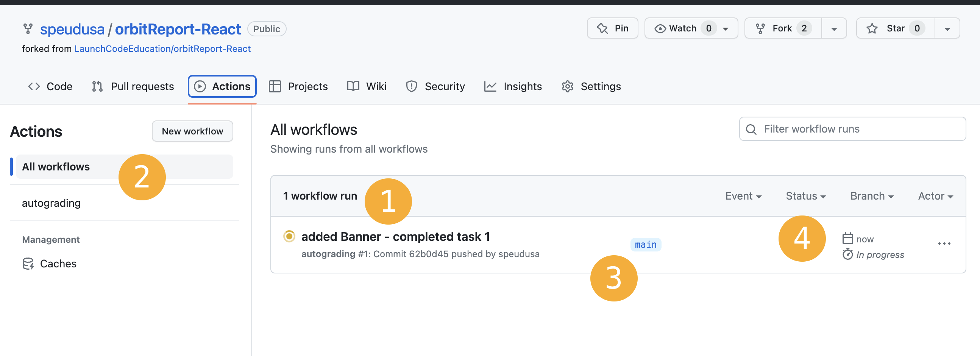Image resolution: width=980 pixels, height=356 pixels.
Task: Open the three-dot menu for workflow run
Action: [x=944, y=244]
